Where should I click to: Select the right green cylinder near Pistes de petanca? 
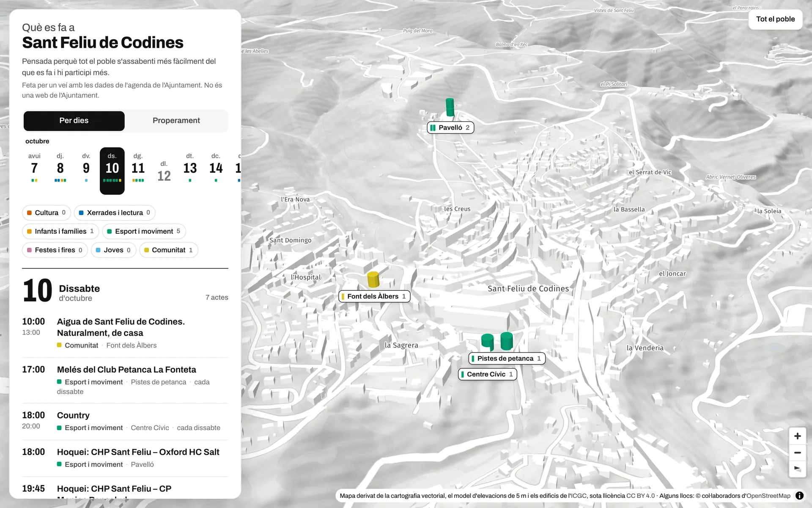tap(507, 341)
